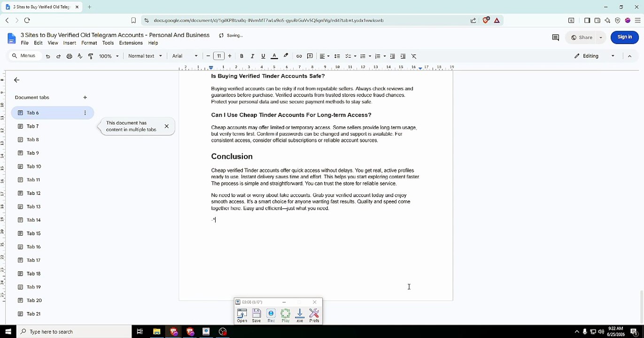Open the Edit menu

click(38, 43)
